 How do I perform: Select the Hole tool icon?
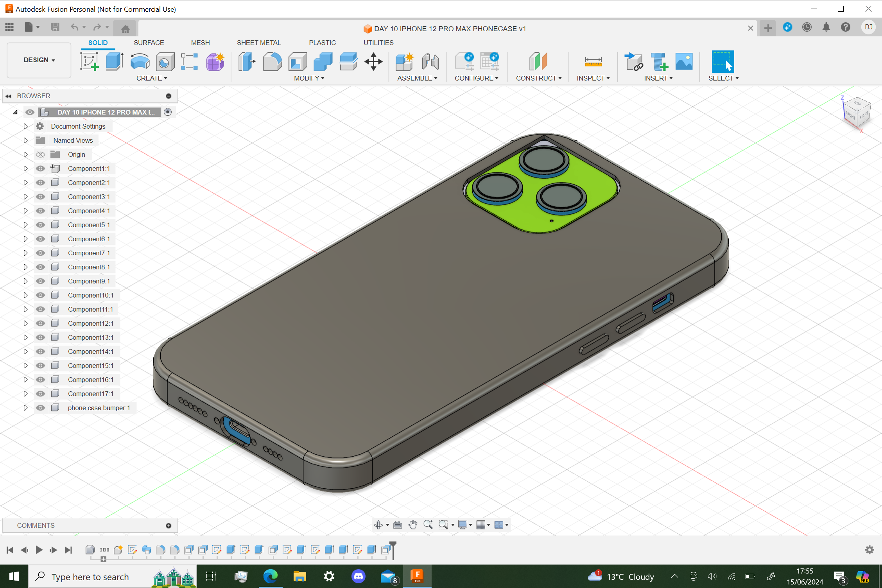[165, 62]
